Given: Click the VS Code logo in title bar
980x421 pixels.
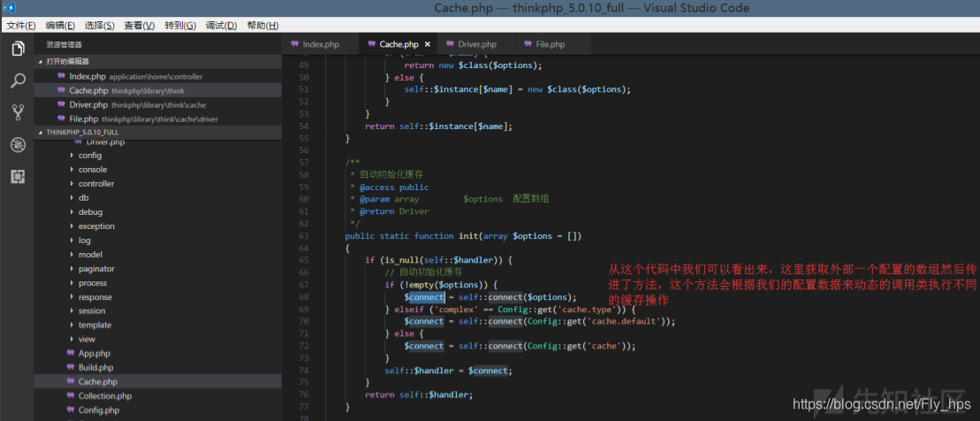Looking at the screenshot, I should (x=9, y=8).
